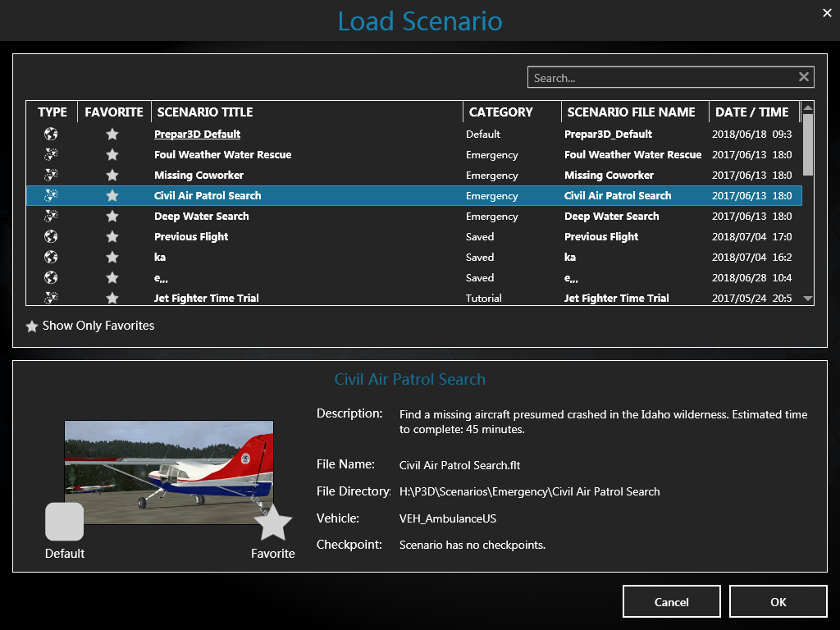Click the type icon for Jet Fighter Time Trial

[51, 298]
